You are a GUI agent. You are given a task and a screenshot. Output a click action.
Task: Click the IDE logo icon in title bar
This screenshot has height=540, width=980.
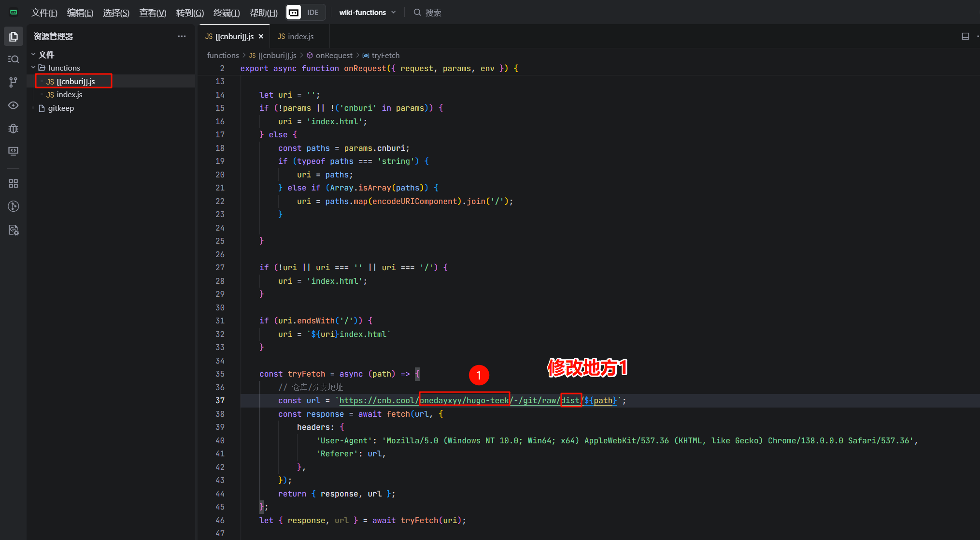tap(294, 13)
